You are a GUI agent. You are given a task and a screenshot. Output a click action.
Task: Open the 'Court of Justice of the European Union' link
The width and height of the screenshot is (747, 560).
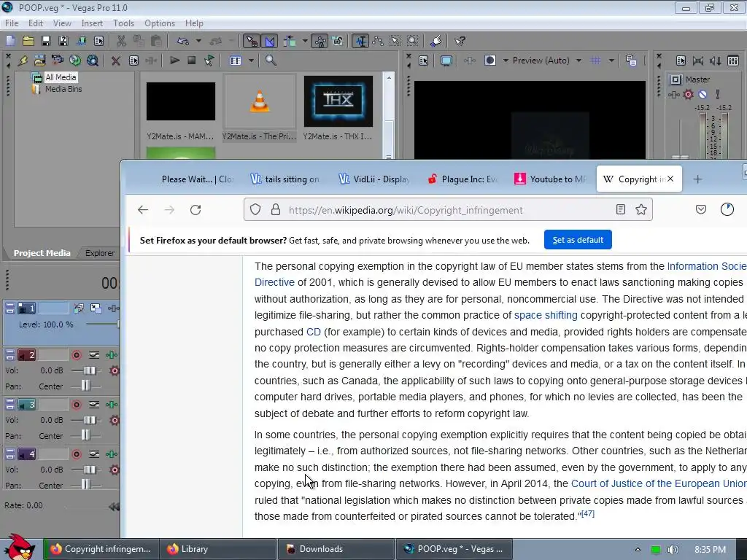point(659,484)
